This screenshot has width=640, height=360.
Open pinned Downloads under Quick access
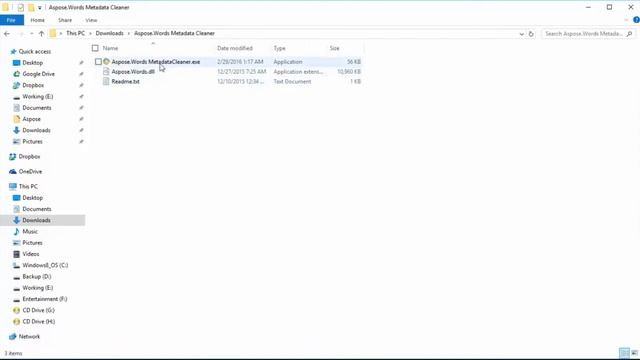tap(36, 130)
